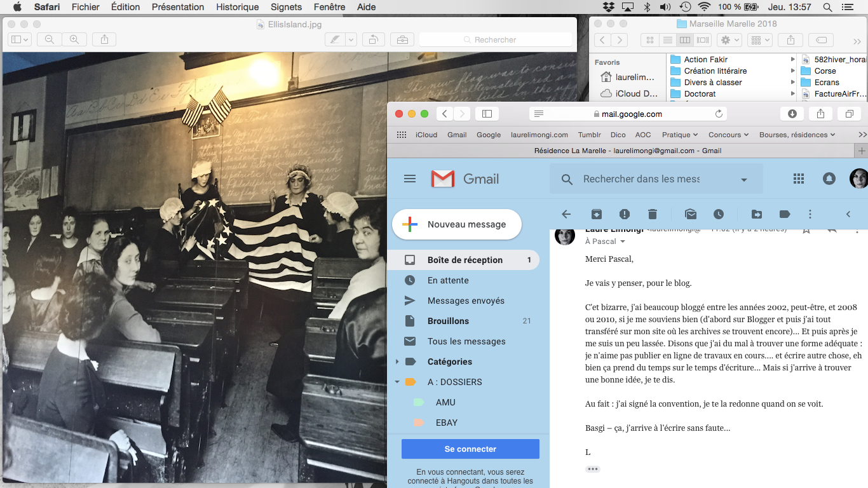The width and height of the screenshot is (868, 488).
Task: Toggle the Safari sidebar button
Action: click(487, 114)
